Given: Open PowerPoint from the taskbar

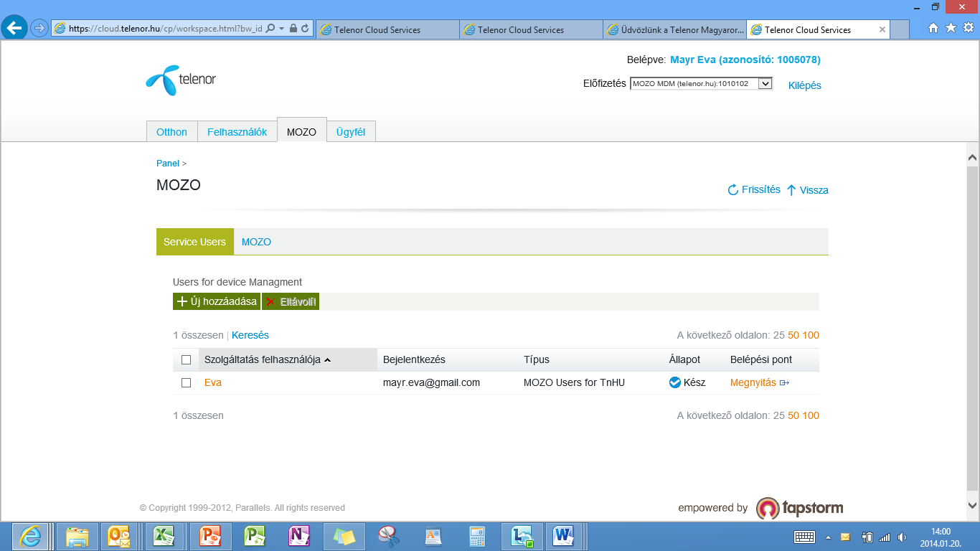Looking at the screenshot, I should pyautogui.click(x=209, y=536).
